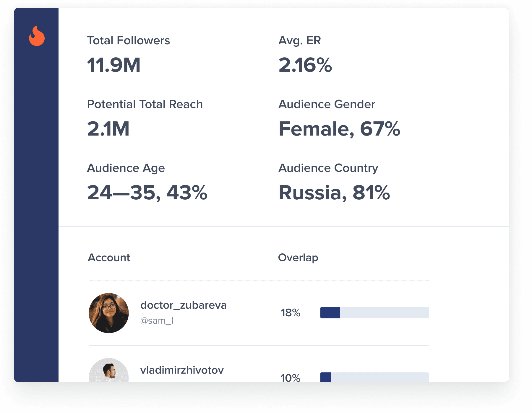Click the Total Followers 11.9M value
The width and height of the screenshot is (532, 412).
point(114,65)
